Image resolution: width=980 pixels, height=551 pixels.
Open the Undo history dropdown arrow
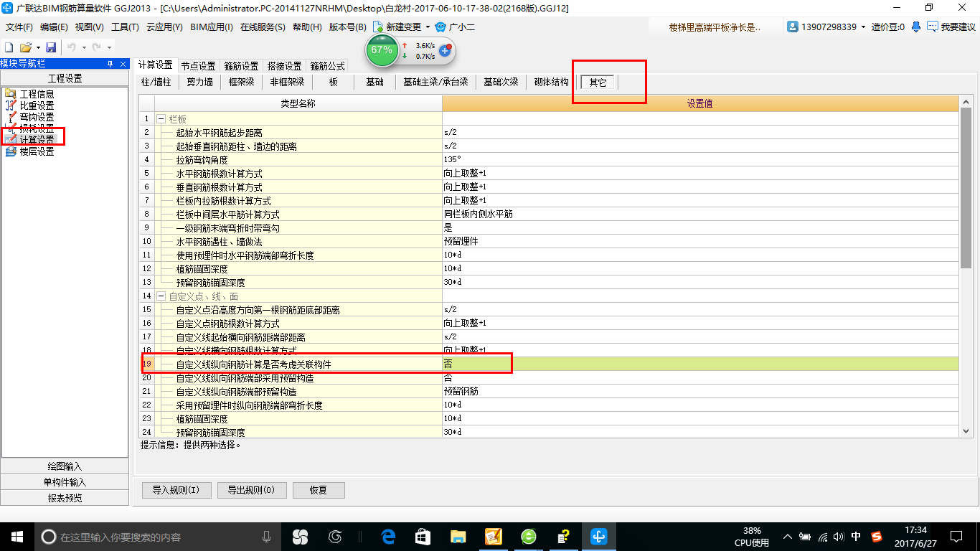(83, 47)
